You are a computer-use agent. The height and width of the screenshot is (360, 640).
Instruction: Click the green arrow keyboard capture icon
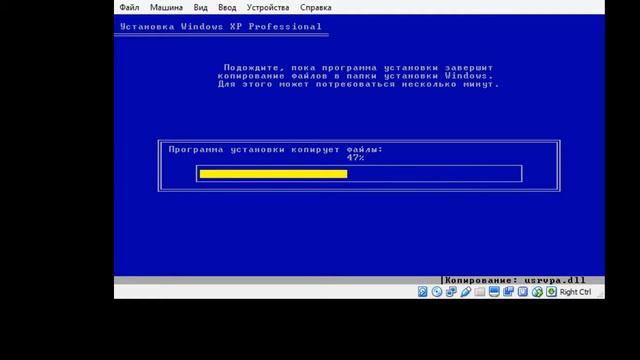pyautogui.click(x=551, y=292)
